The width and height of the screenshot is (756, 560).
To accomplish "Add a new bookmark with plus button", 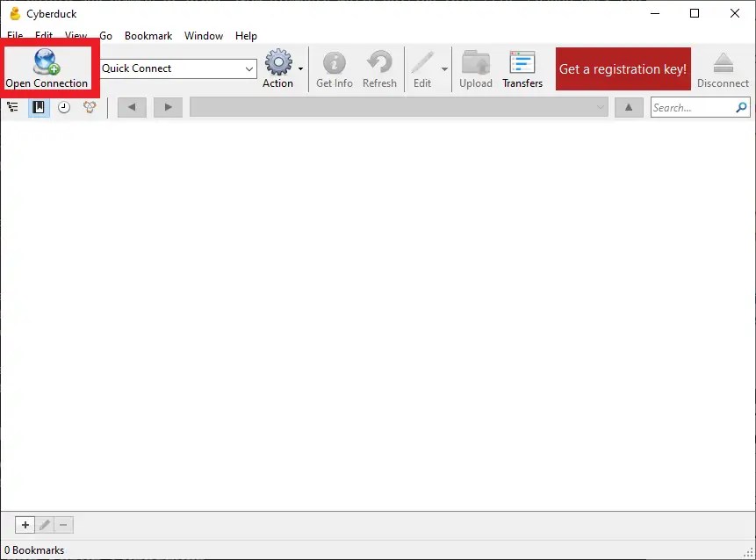I will 25,524.
